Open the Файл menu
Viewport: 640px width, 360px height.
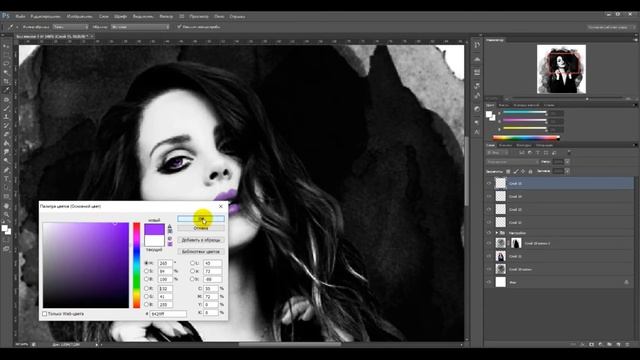point(20,17)
